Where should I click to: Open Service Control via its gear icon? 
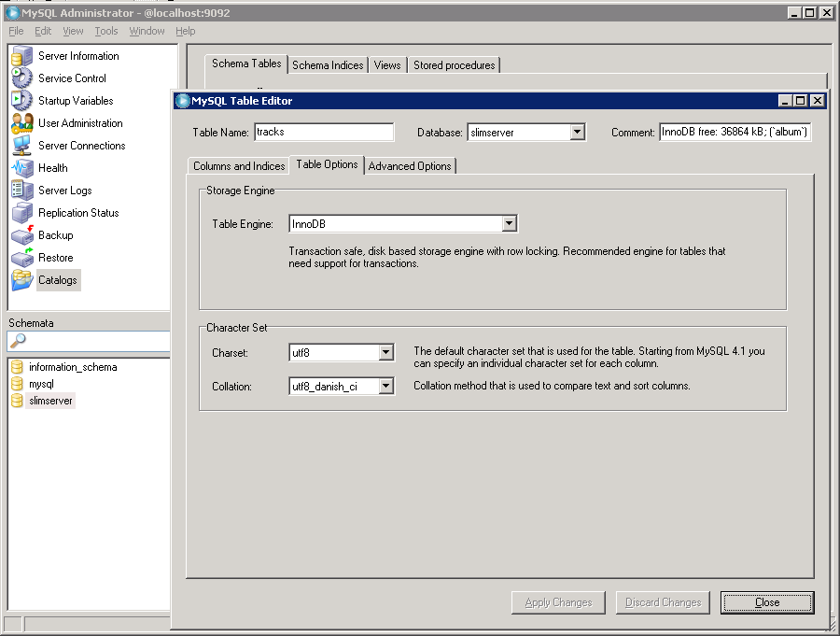pyautogui.click(x=22, y=78)
